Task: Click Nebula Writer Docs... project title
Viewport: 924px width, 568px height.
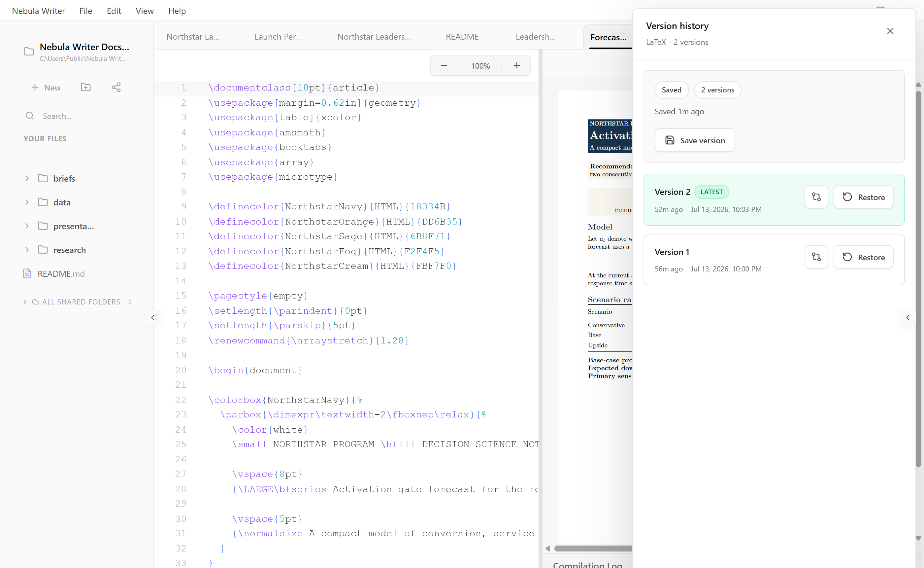Action: [x=84, y=47]
